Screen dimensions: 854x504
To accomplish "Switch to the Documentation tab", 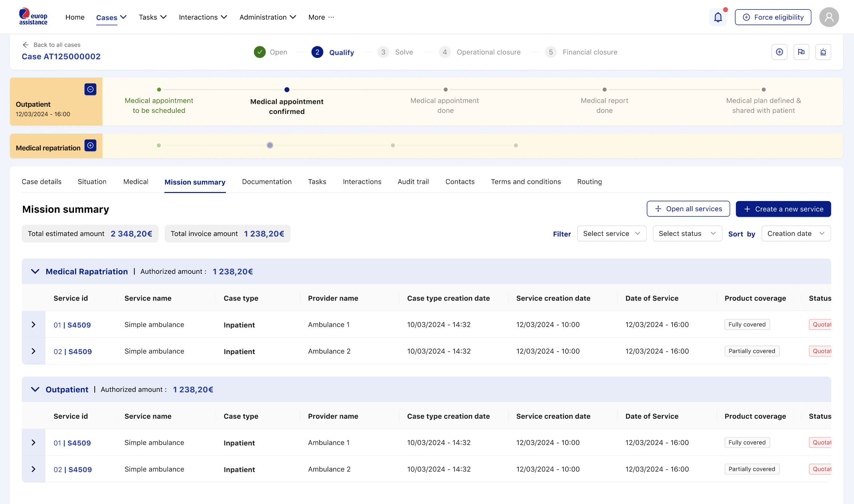I will (x=267, y=182).
